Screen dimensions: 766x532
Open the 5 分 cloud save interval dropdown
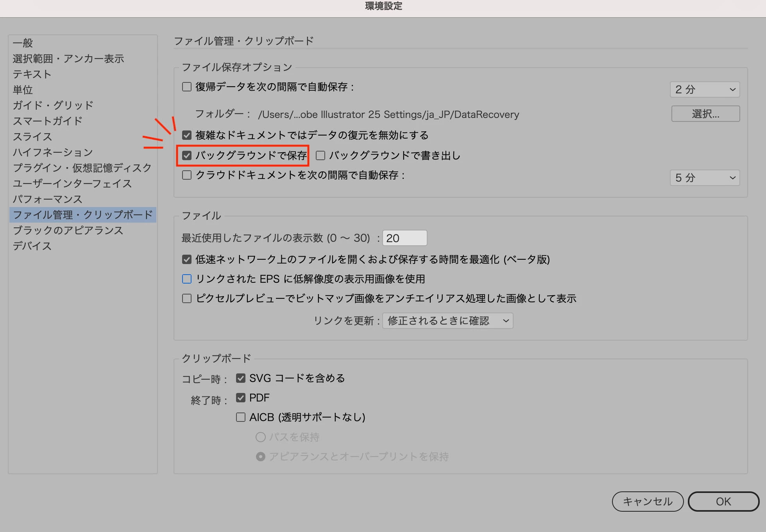(705, 178)
